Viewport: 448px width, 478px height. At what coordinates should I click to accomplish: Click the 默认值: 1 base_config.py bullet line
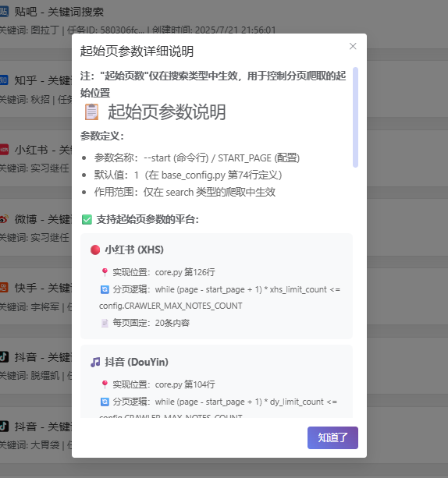[187, 175]
